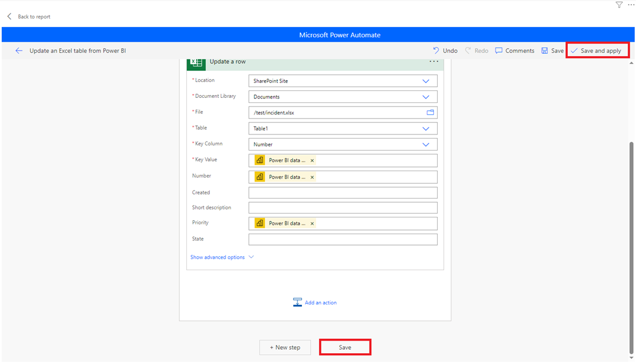636x364 pixels.
Task: Click the Show advanced options link text
Action: coord(217,257)
